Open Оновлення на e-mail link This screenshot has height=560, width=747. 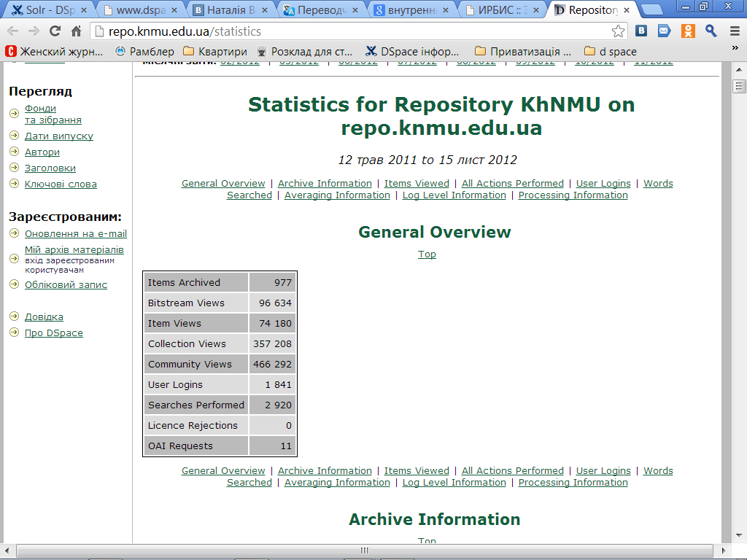click(76, 234)
